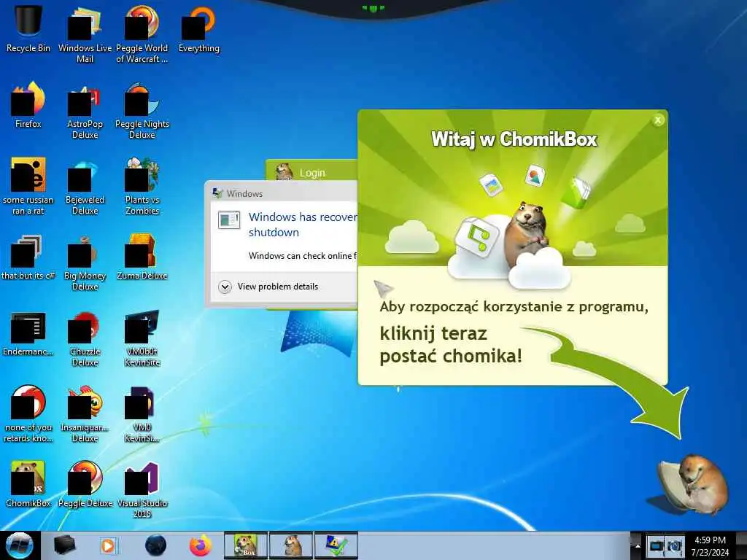Select the VM060t KevinSite icon
Viewport: 747px width, 560px height.
click(142, 338)
